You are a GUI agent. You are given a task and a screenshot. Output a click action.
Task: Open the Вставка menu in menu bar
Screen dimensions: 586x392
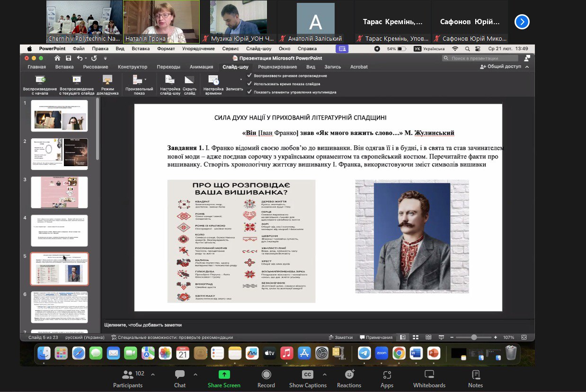pyautogui.click(x=141, y=49)
